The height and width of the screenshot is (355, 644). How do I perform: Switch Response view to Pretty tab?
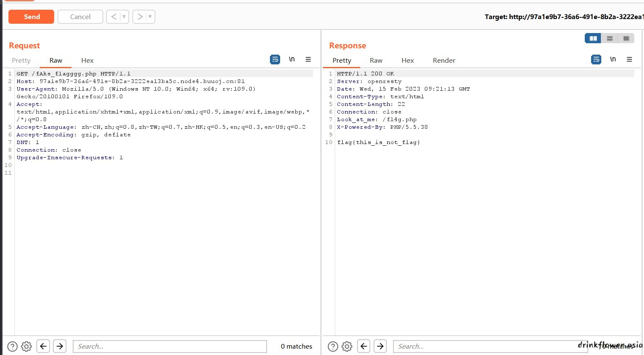pos(342,61)
